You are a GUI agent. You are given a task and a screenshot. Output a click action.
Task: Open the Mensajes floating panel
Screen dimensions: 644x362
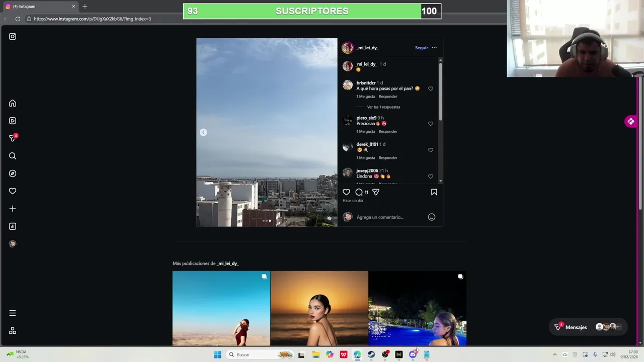588,327
